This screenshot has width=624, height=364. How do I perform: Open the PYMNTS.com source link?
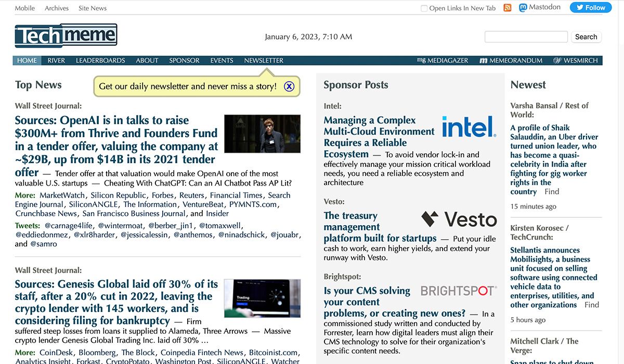pos(253,204)
